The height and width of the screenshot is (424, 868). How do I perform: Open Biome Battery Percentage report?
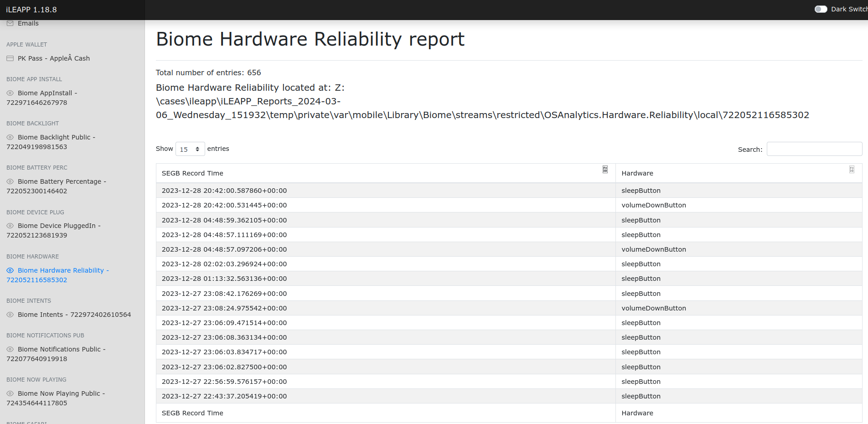[56, 186]
